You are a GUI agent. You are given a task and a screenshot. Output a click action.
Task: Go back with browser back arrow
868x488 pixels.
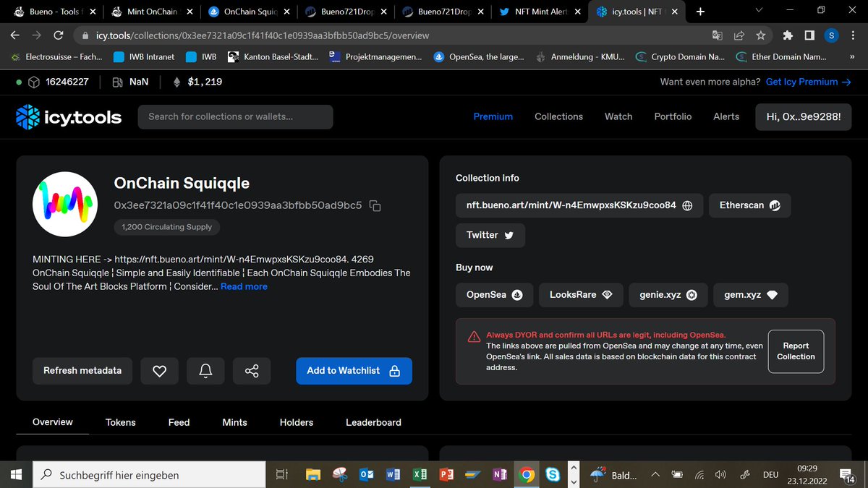[16, 35]
